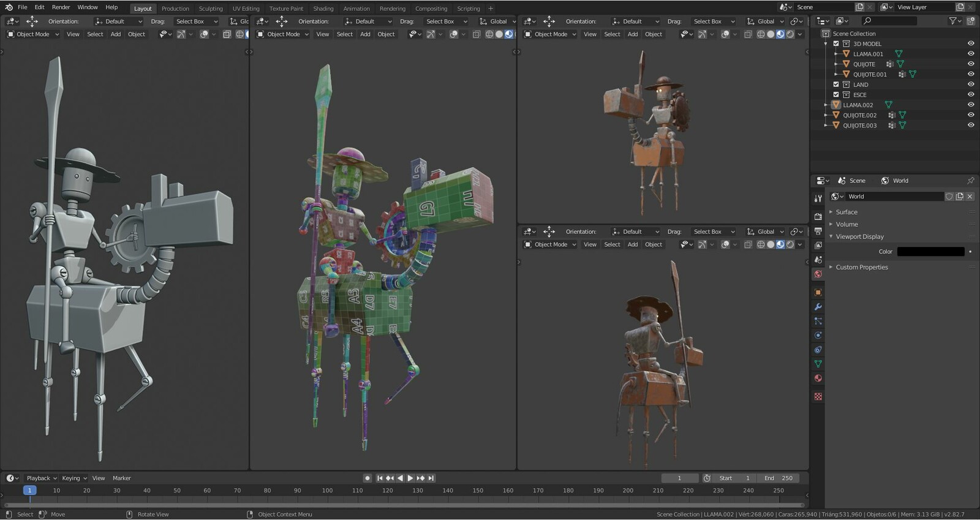Open the outliner filter dropdown
980x520 pixels.
tap(955, 21)
